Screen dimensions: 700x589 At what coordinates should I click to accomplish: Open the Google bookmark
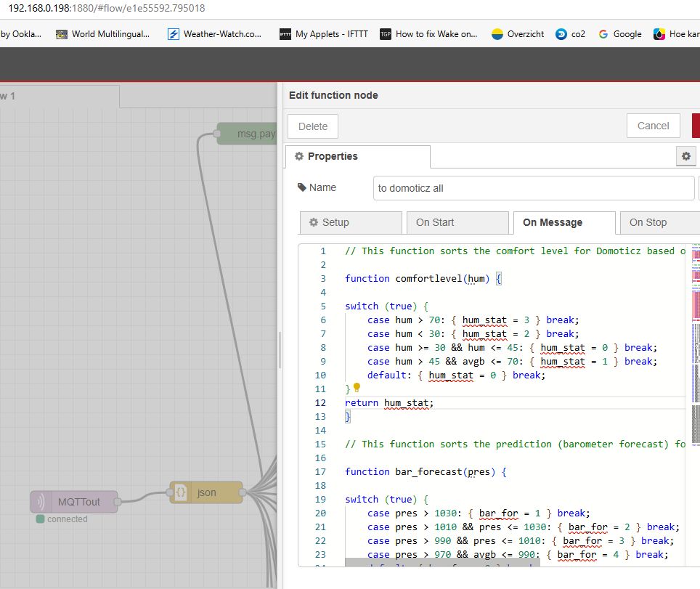pos(620,34)
